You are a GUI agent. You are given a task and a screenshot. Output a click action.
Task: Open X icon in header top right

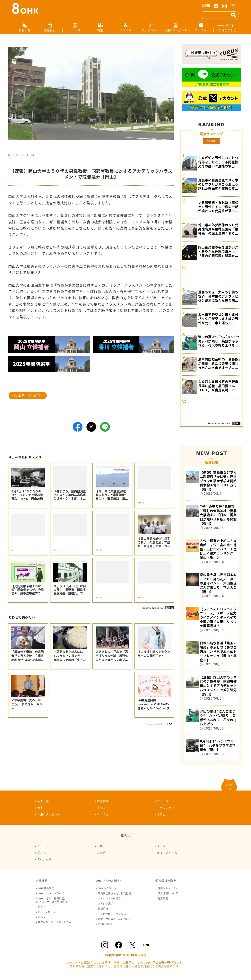click(233, 6)
